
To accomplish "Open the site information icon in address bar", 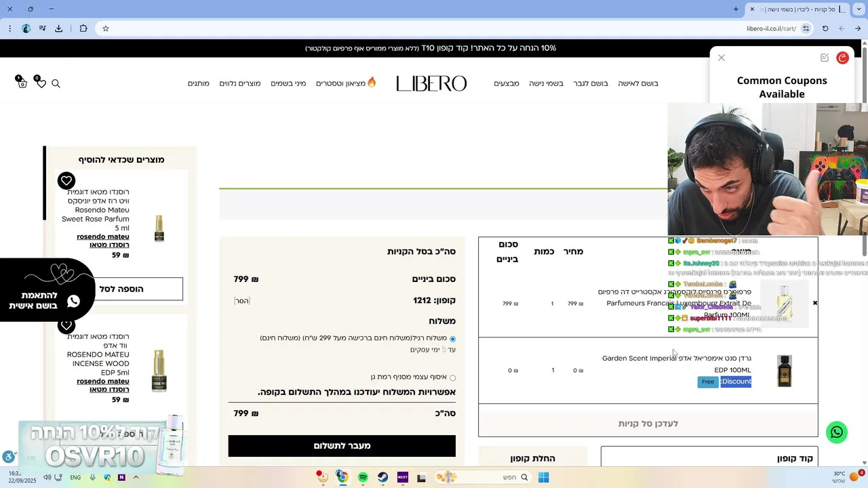I will pos(806,28).
